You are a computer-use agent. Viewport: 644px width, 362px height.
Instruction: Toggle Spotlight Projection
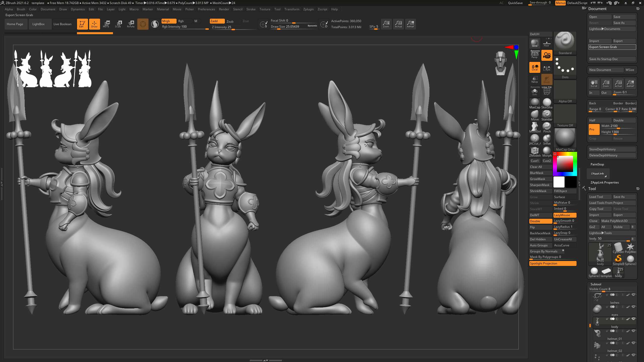pos(553,263)
